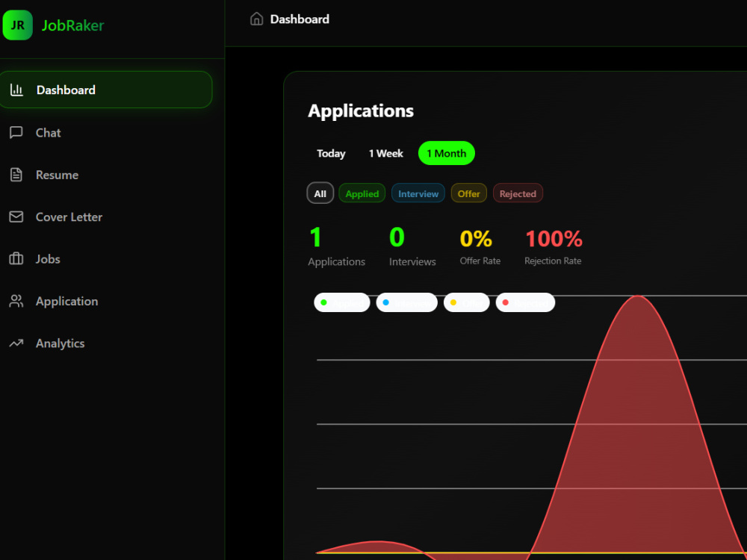Viewport: 747px width, 560px height.
Task: Select the 1 Month time range
Action: [447, 153]
